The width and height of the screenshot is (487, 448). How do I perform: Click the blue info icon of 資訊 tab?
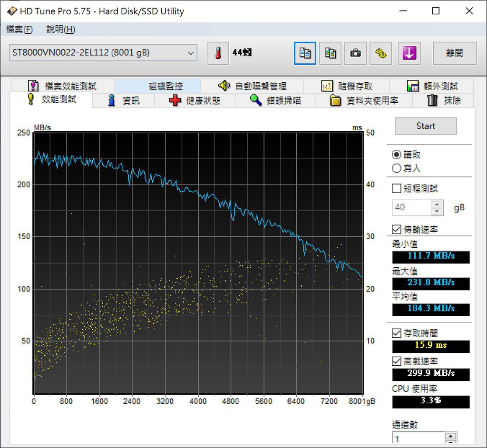111,100
